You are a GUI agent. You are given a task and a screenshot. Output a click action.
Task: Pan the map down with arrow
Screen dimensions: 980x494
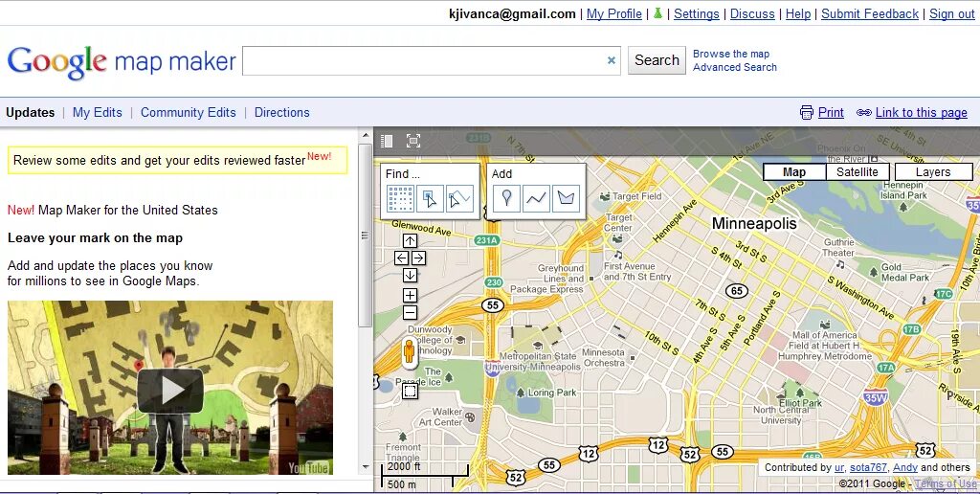410,275
